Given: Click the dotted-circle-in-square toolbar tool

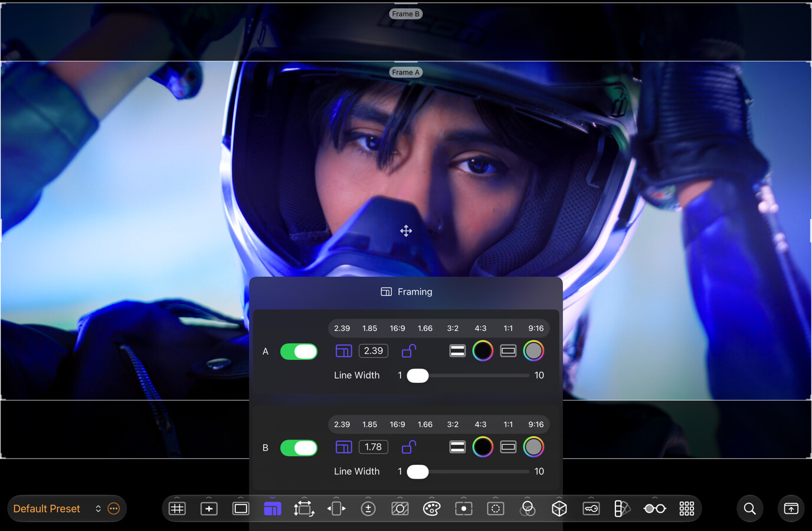Looking at the screenshot, I should (496, 509).
